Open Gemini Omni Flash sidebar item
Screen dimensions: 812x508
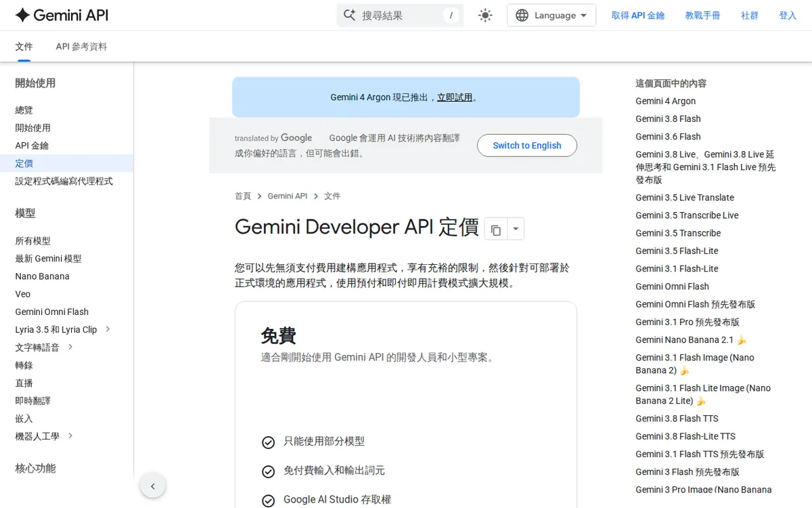(52, 312)
